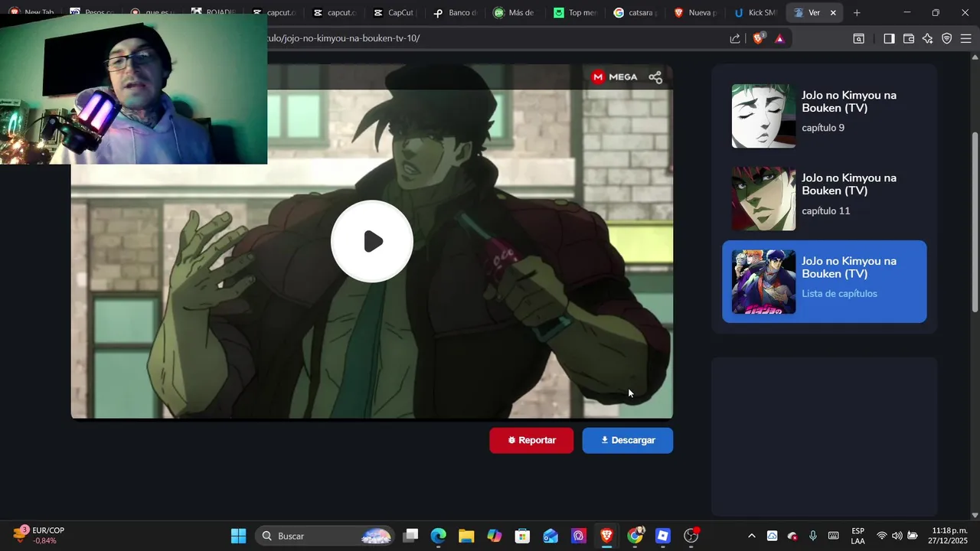Open Brave VPN shield icon
The width and height of the screenshot is (980, 551).
point(947,38)
